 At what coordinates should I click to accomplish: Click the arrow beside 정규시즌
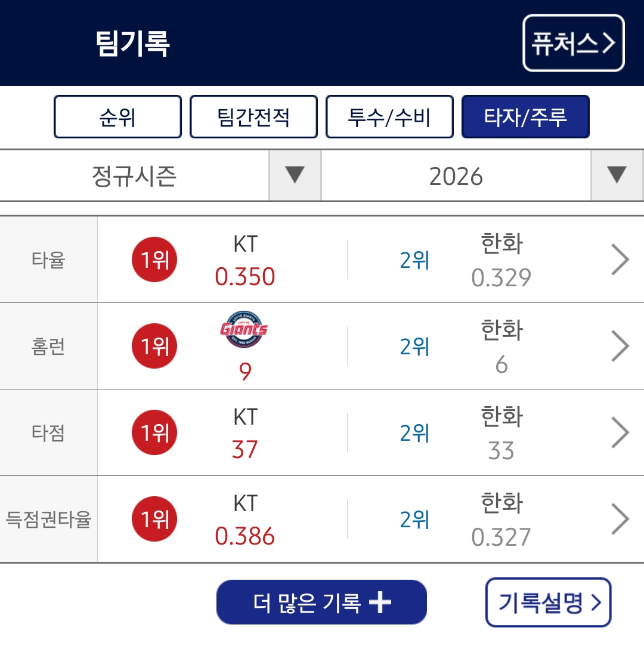(x=295, y=175)
